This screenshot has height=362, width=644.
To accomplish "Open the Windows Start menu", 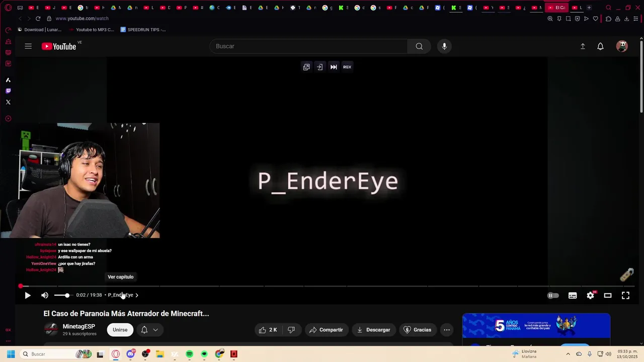I will (11, 354).
